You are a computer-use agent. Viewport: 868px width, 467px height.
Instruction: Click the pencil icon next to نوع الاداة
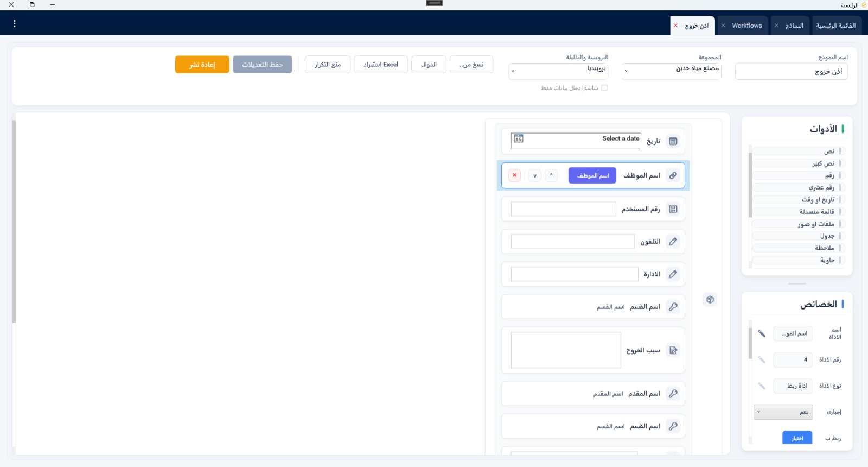(762, 386)
